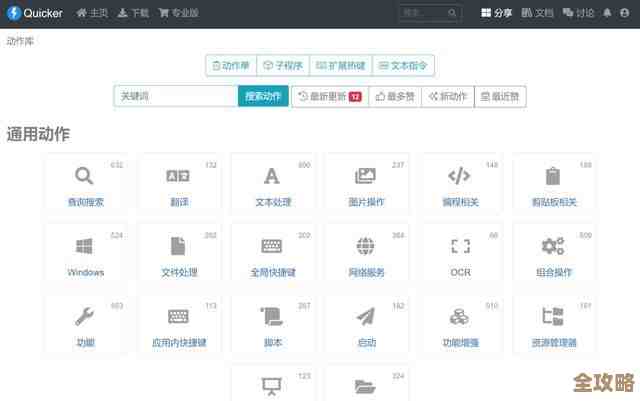Open the paper plane 启动 icon
Image resolution: width=640 pixels, height=401 pixels.
point(366,316)
